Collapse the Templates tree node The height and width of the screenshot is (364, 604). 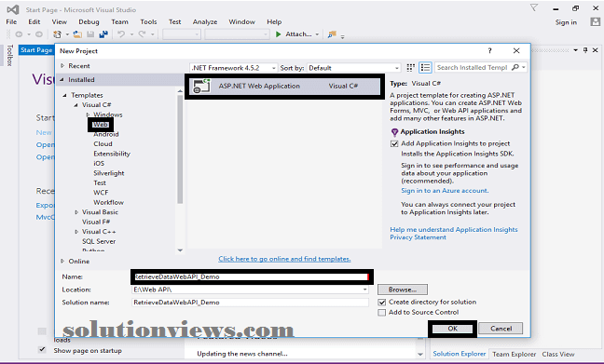(64, 95)
